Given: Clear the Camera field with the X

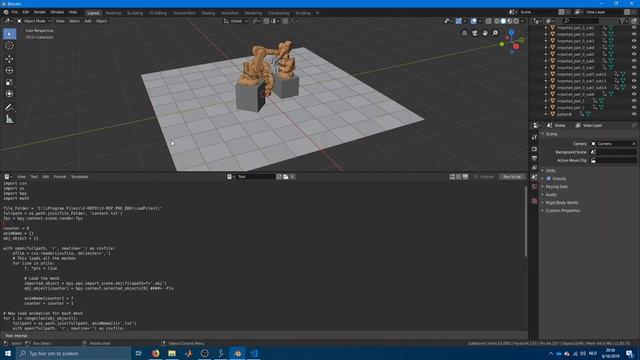Looking at the screenshot, I should click(x=634, y=144).
